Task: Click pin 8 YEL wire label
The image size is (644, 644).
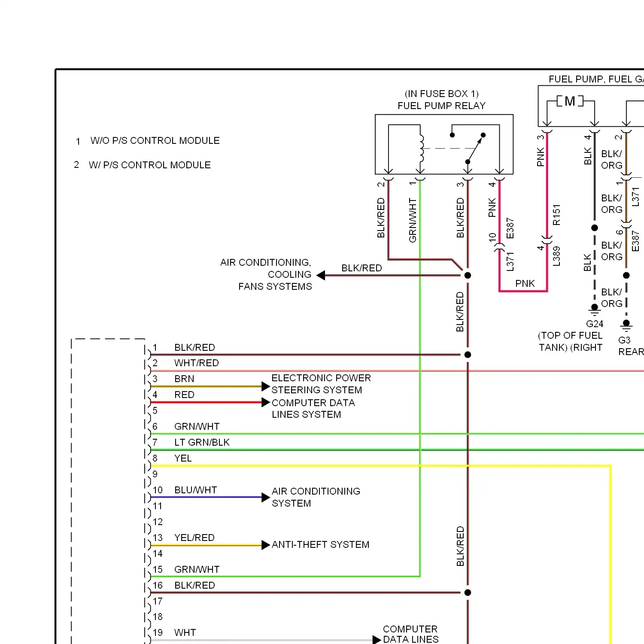Action: [x=183, y=458]
